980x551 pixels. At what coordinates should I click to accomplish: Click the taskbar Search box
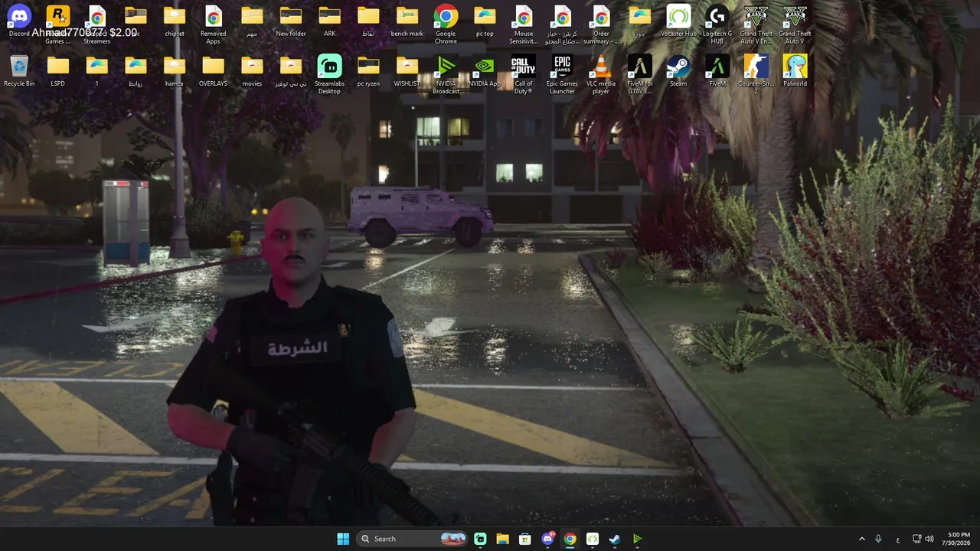tap(413, 539)
